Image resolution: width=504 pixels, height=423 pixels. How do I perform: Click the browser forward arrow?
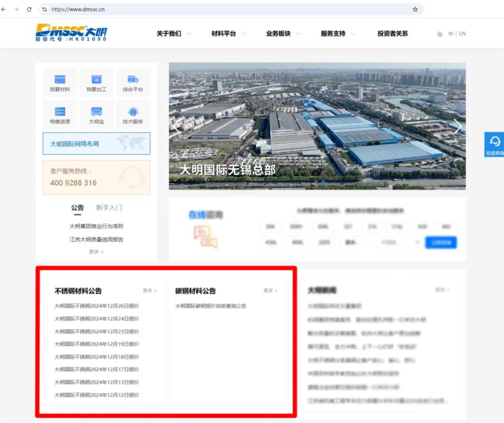click(16, 9)
